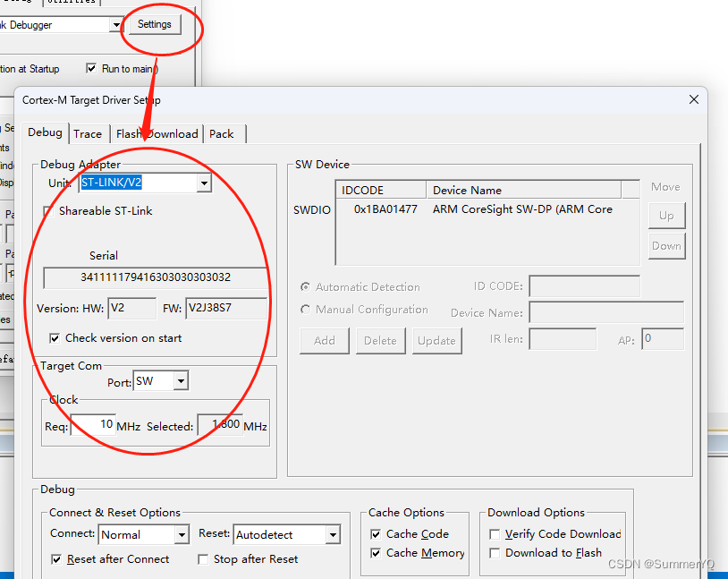Edit the IR len field
The image size is (728, 579).
pos(563,339)
